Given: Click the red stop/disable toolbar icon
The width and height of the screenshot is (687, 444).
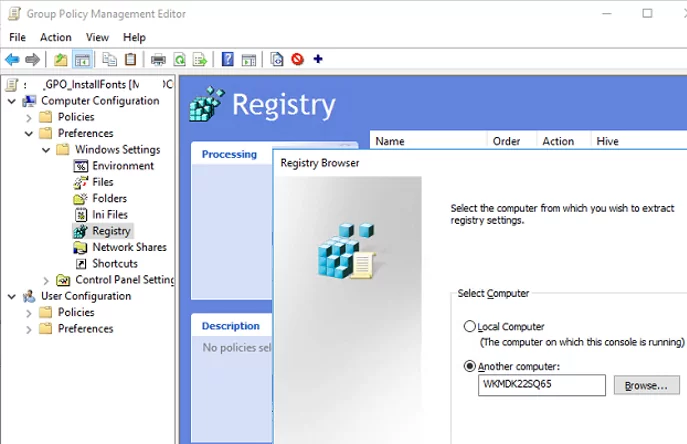Looking at the screenshot, I should [297, 59].
